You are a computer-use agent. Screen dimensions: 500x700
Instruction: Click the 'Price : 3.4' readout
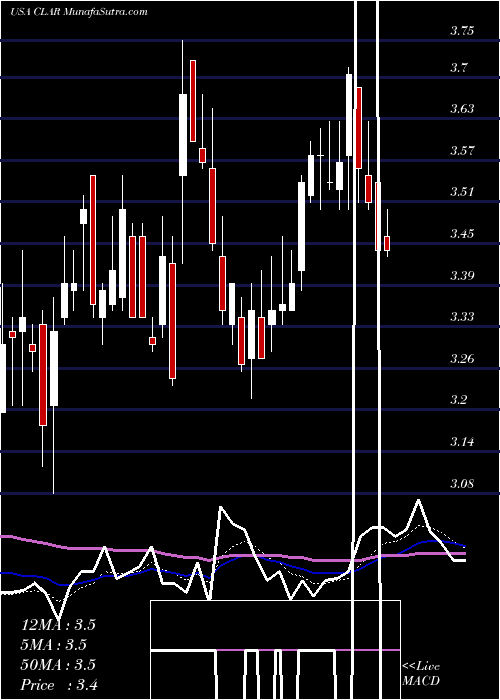point(59,685)
